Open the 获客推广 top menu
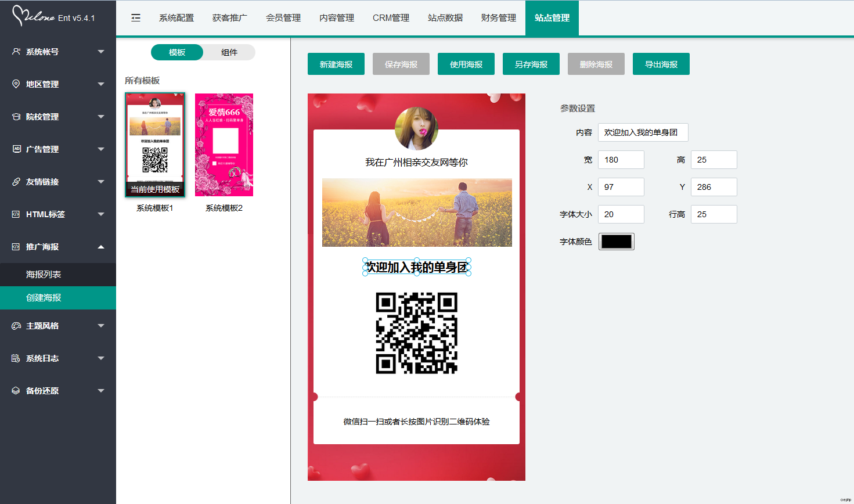This screenshot has height=504, width=854. pos(230,18)
